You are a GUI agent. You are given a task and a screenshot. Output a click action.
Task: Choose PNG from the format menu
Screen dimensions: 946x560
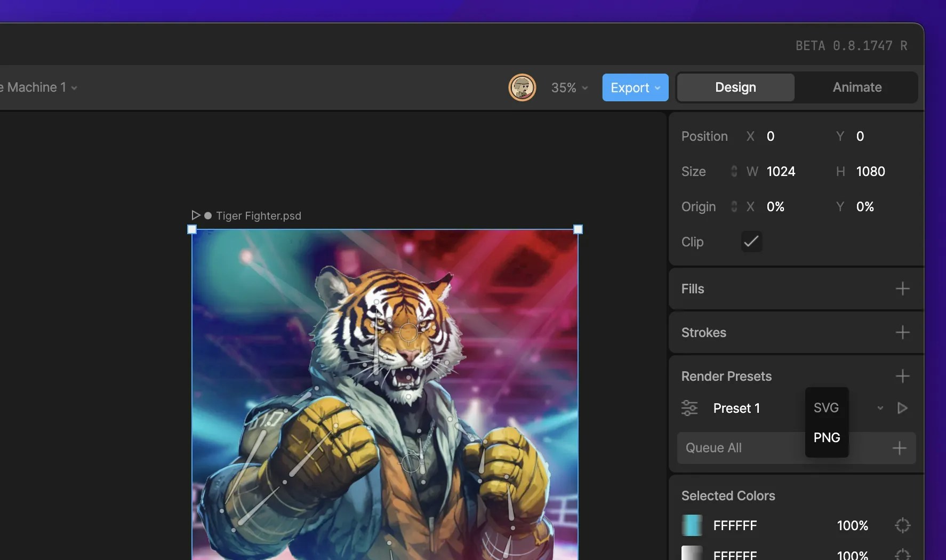827,438
